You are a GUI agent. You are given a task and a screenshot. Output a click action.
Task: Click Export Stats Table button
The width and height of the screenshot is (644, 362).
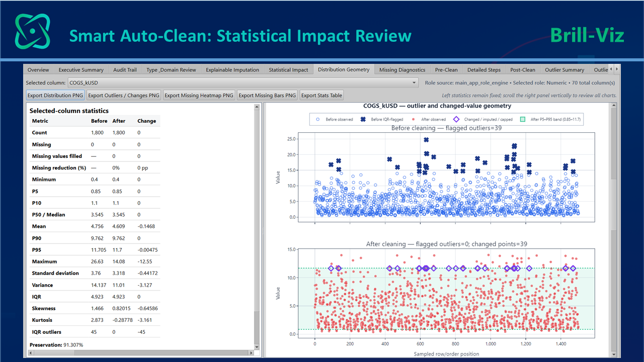tap(322, 95)
